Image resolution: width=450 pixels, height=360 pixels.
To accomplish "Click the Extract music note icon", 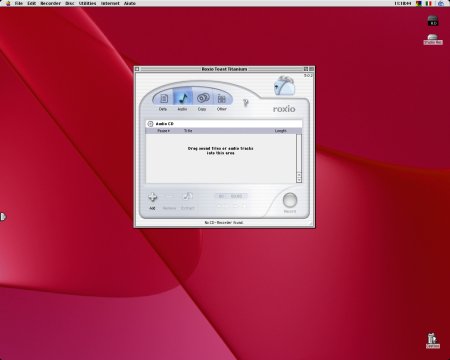I will tap(188, 196).
